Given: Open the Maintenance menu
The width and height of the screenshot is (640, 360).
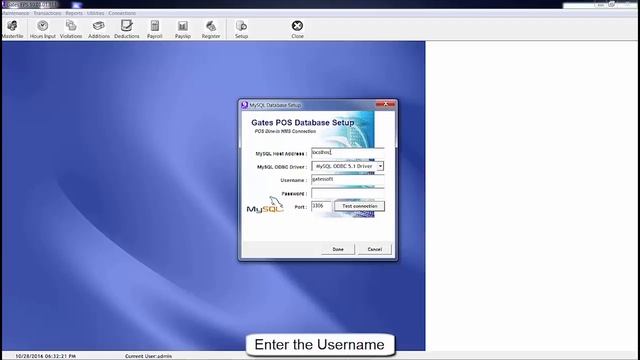Looking at the screenshot, I should pos(15,13).
